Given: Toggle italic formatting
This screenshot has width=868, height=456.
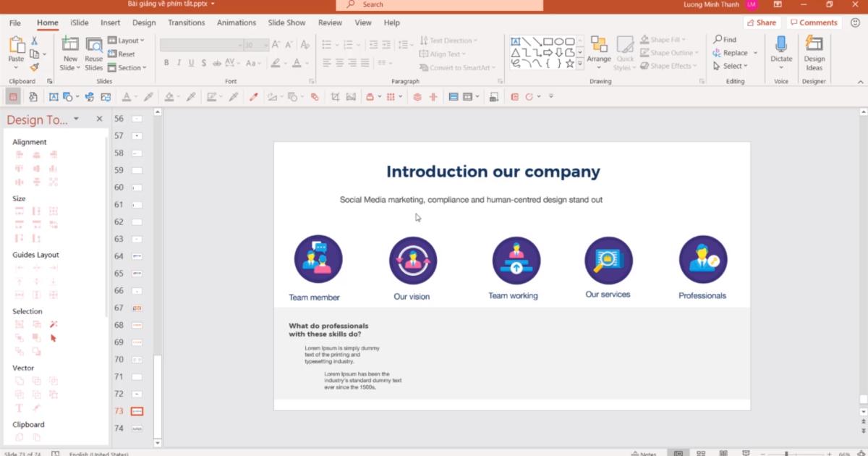Looking at the screenshot, I should pyautogui.click(x=179, y=63).
